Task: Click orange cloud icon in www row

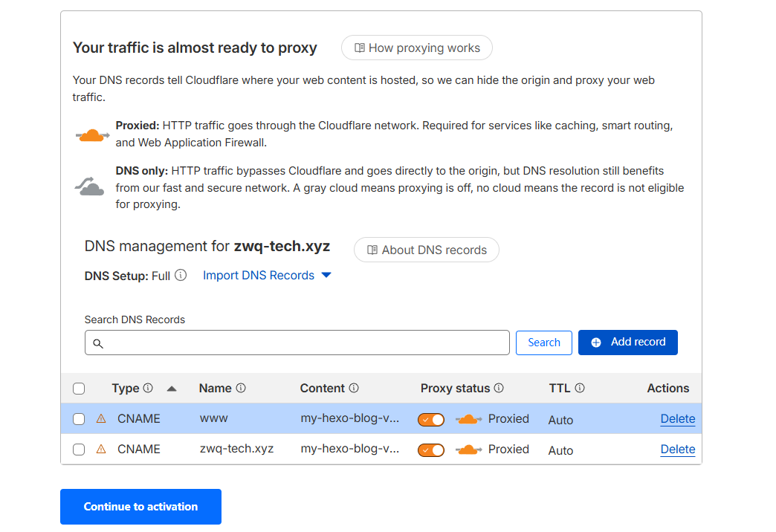Action: 468,419
